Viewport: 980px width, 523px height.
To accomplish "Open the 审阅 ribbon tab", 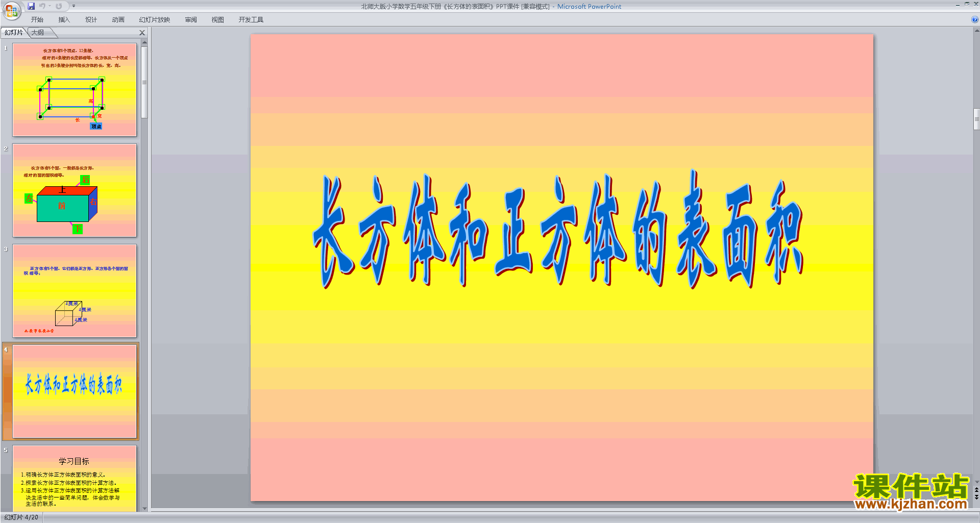I will pyautogui.click(x=191, y=20).
